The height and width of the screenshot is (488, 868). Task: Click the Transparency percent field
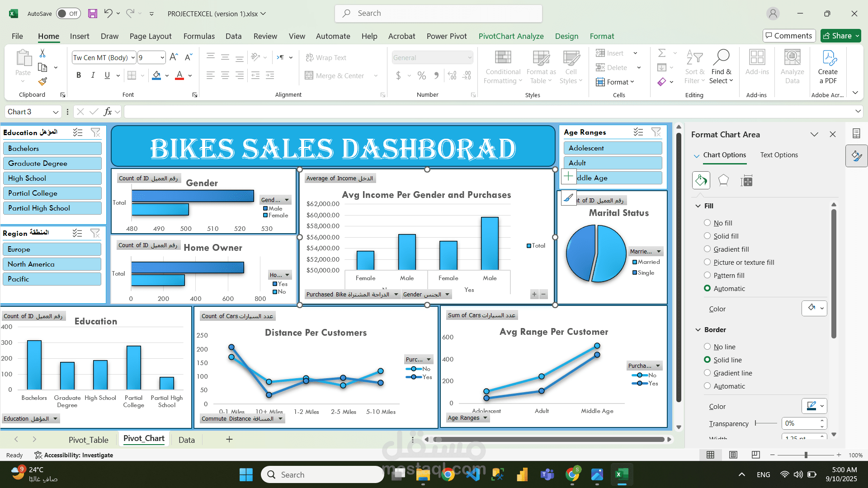800,423
